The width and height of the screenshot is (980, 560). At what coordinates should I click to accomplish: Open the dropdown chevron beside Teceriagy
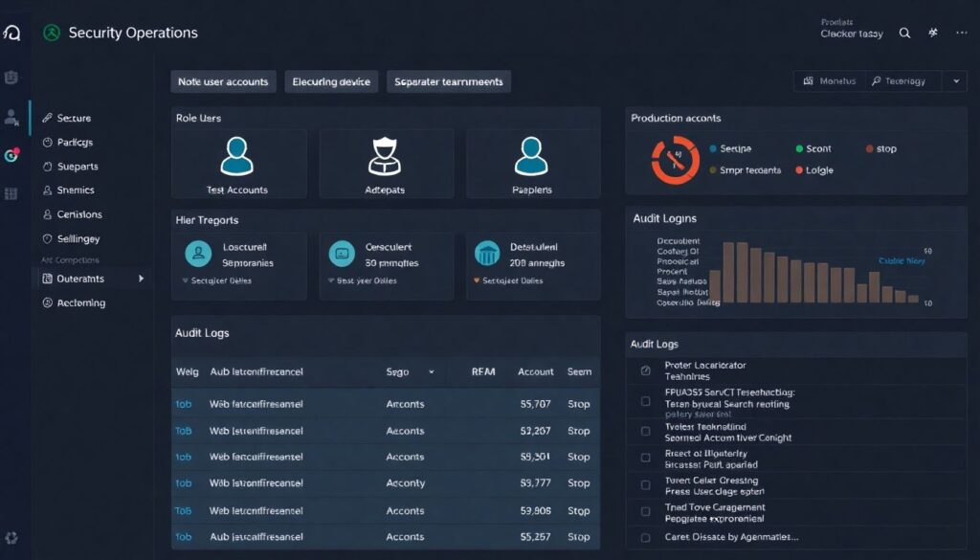click(954, 81)
